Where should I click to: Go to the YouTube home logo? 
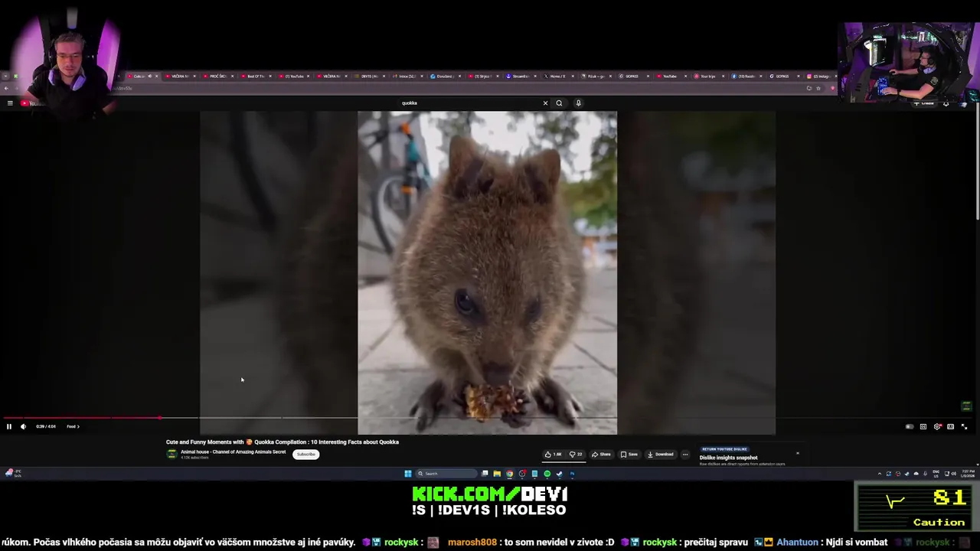point(32,103)
